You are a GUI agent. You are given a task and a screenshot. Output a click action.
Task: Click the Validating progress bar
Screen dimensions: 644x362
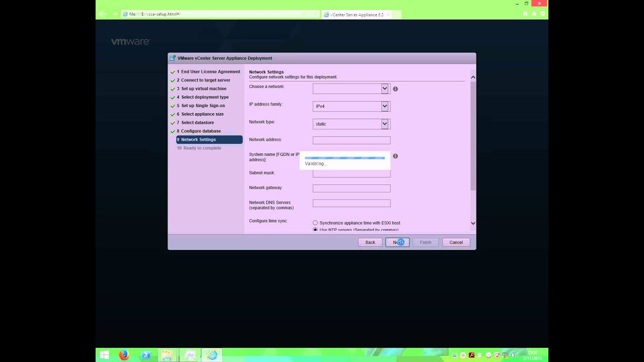click(x=345, y=158)
